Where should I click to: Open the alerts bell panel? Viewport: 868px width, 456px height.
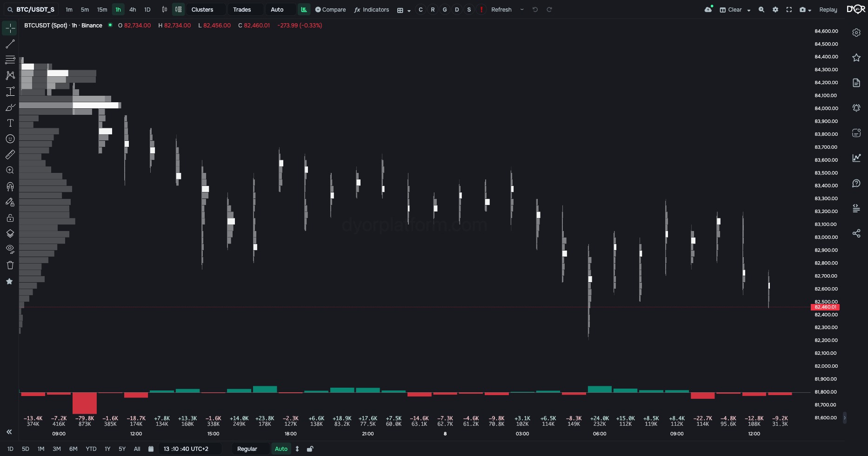pos(856,108)
